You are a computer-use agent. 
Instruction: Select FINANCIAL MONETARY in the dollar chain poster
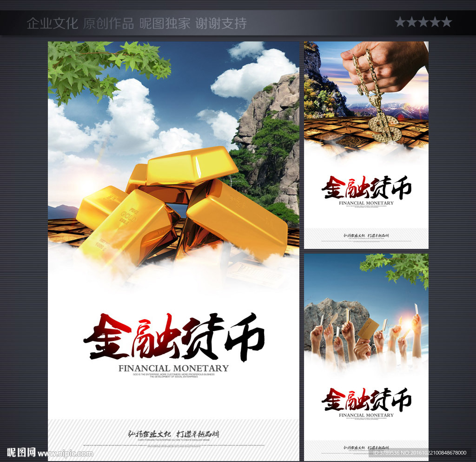[x=366, y=203]
